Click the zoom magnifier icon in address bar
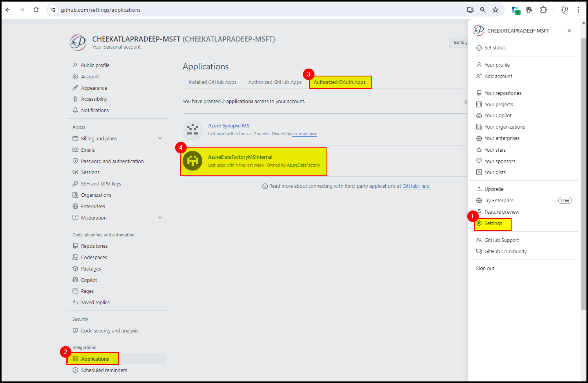Screen dimensions: 588x383 tap(483, 10)
